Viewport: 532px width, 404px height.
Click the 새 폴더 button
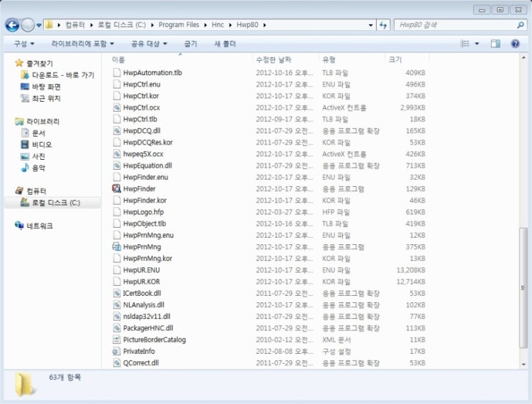pos(225,44)
